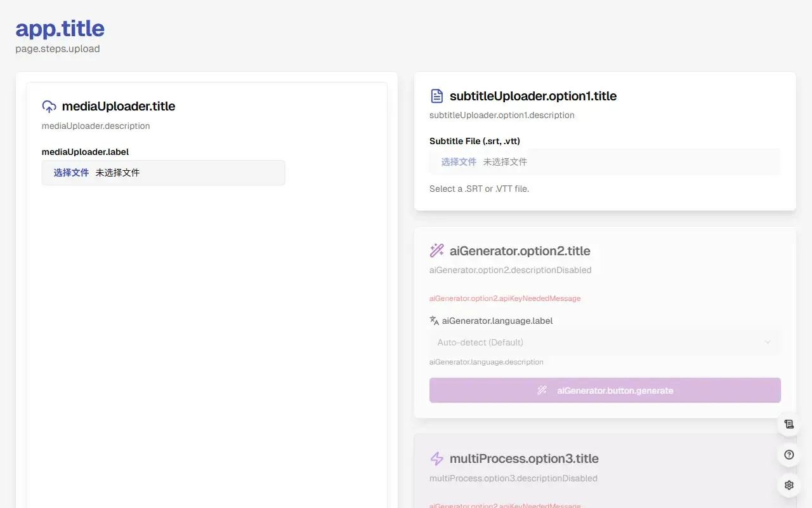Open the help question mark floating button
The image size is (812, 508).
point(789,455)
